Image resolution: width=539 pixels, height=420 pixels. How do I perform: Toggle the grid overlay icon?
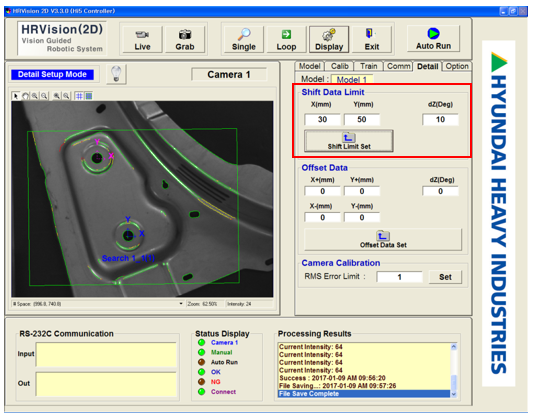(79, 96)
